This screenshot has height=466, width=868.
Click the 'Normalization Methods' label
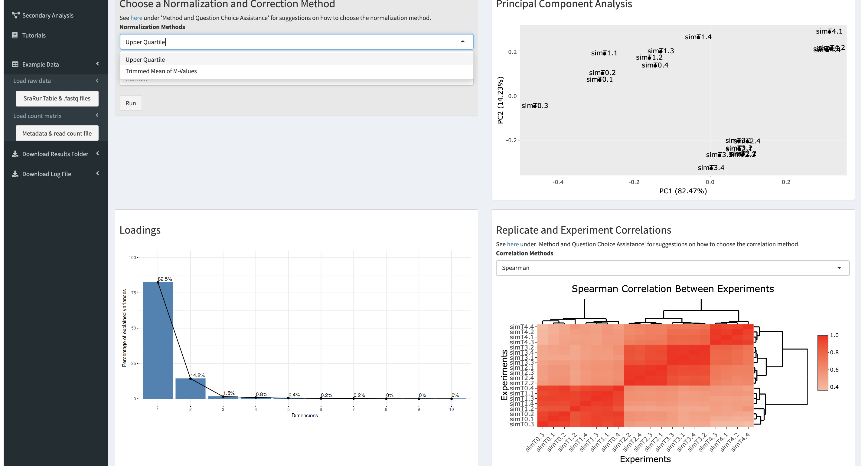[x=152, y=27]
